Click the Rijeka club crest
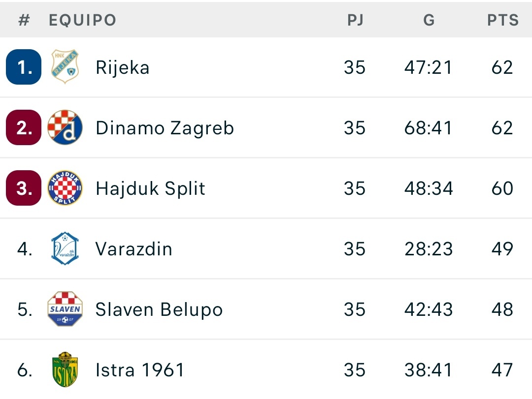The height and width of the screenshot is (399, 532). pos(65,67)
